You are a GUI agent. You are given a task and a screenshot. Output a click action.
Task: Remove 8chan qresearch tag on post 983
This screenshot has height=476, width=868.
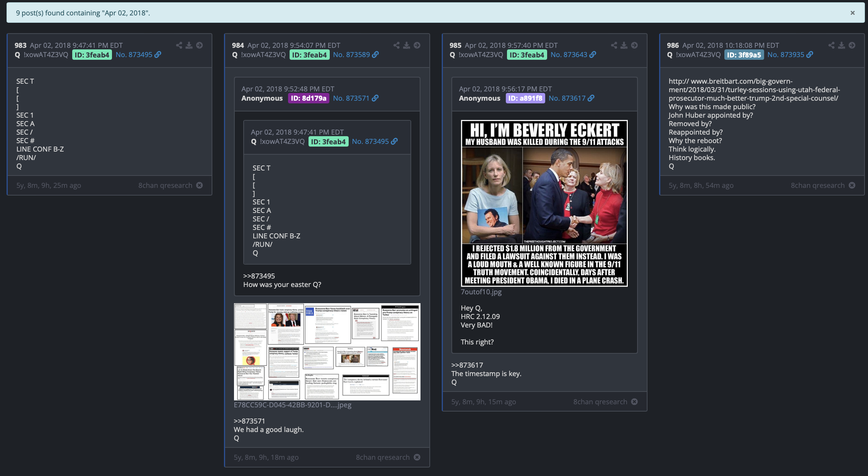pyautogui.click(x=199, y=186)
